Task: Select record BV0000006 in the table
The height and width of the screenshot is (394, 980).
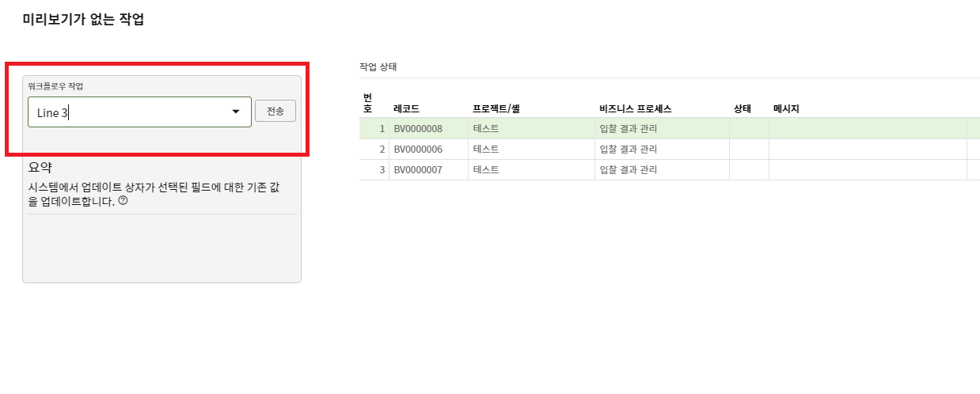Action: click(x=418, y=149)
